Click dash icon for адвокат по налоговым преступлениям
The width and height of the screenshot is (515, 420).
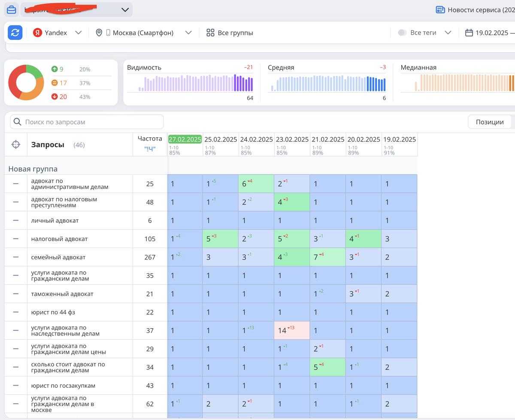16,202
